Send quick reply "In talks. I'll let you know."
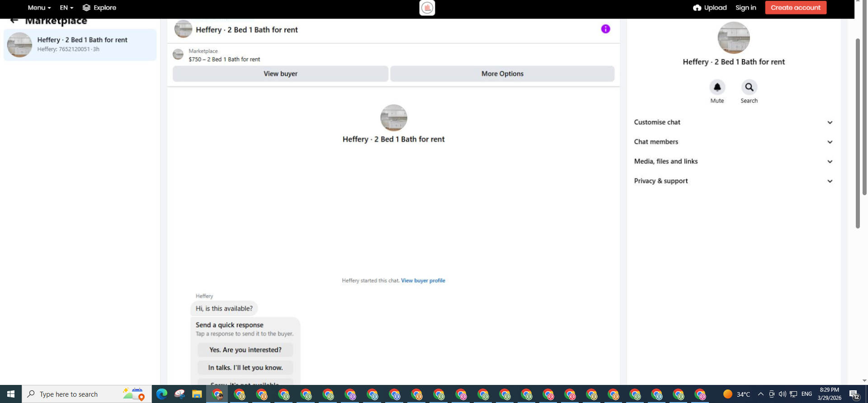The image size is (868, 403). [245, 368]
